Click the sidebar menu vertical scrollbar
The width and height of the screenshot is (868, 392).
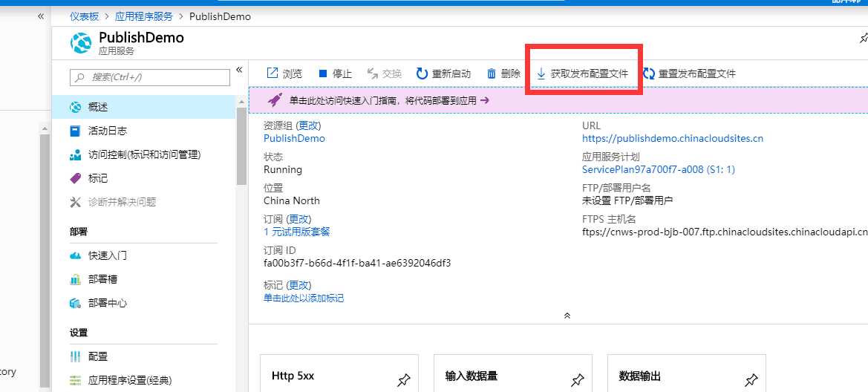(241, 146)
